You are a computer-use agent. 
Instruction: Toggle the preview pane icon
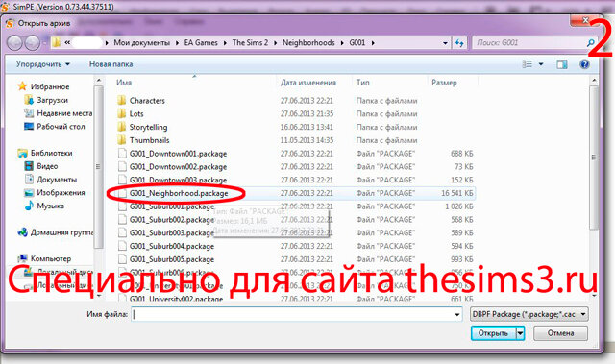tap(561, 64)
